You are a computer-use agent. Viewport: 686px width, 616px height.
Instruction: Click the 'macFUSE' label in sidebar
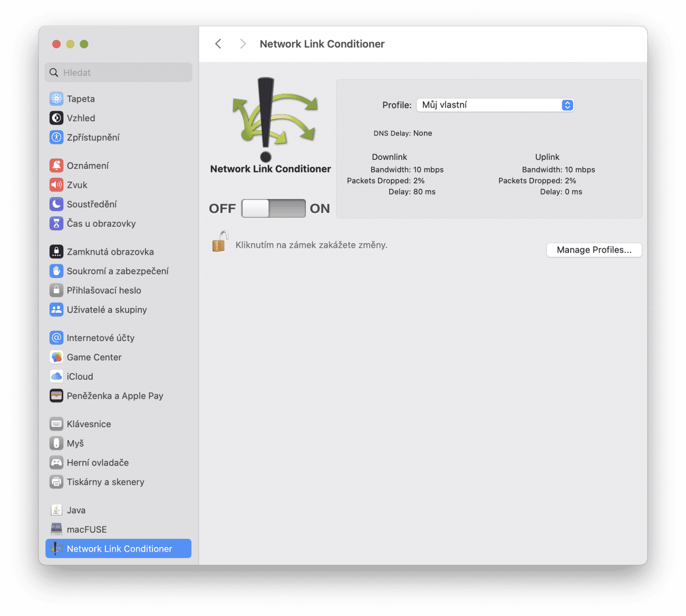87,530
